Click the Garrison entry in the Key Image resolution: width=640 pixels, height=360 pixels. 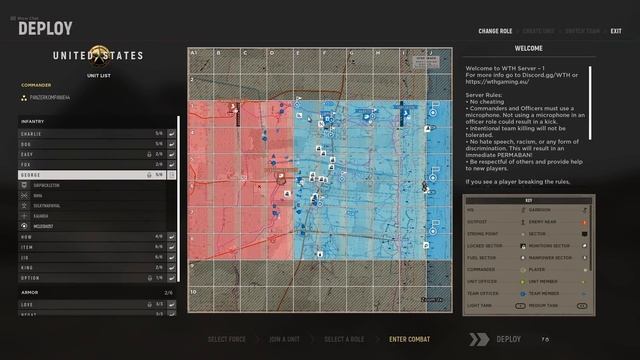pyautogui.click(x=540, y=210)
